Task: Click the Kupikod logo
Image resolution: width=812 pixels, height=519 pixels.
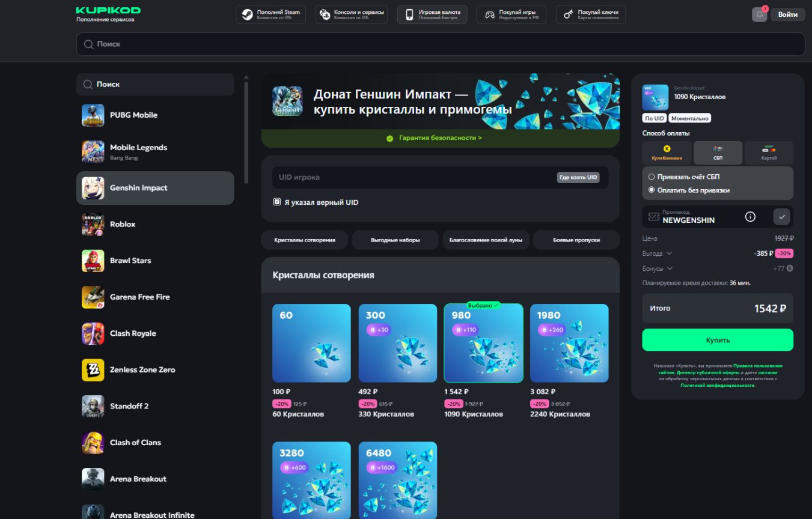Action: pyautogui.click(x=108, y=11)
